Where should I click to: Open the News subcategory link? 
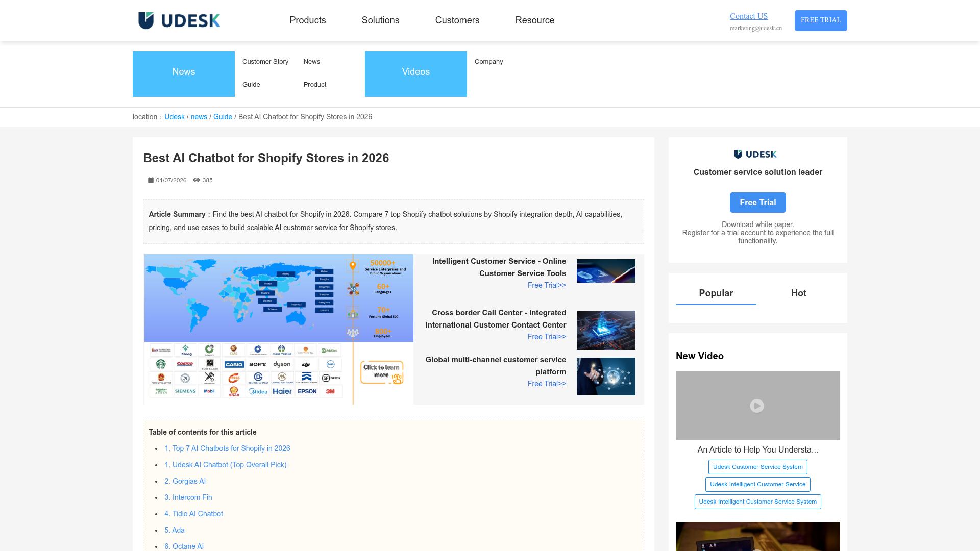312,62
